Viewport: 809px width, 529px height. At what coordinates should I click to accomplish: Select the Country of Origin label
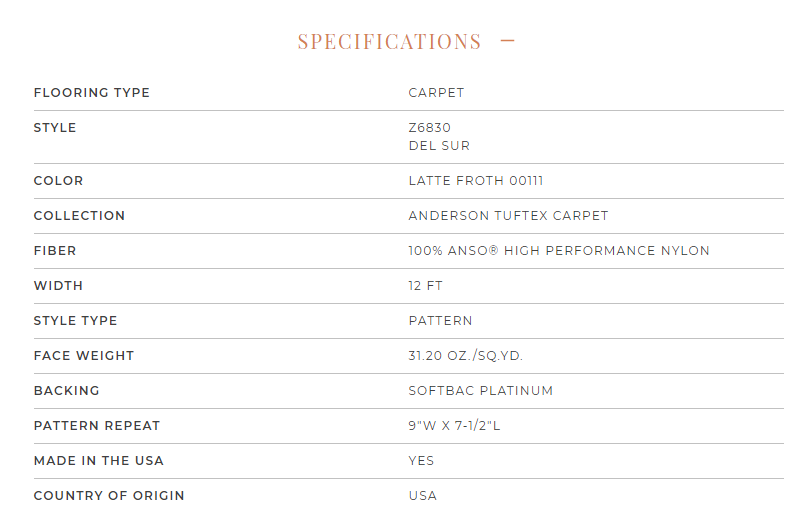(109, 496)
